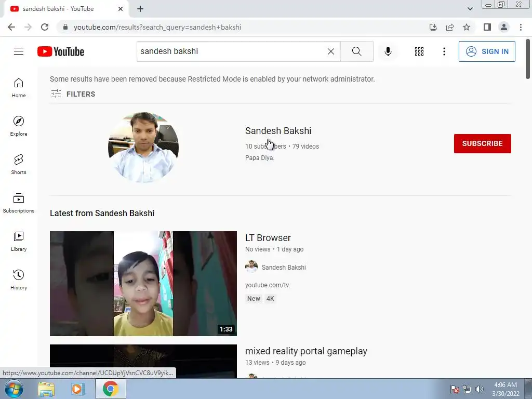Toggle the Chrome side panel

tap(487, 27)
